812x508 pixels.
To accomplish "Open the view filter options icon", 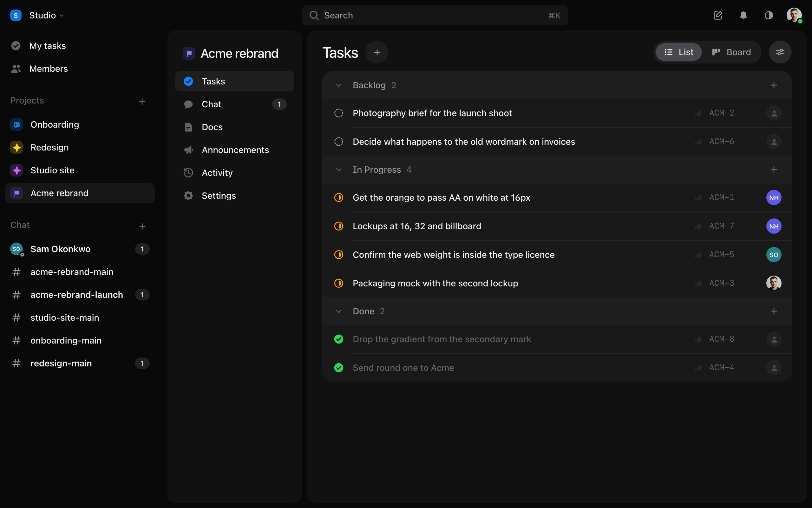I will click(780, 52).
